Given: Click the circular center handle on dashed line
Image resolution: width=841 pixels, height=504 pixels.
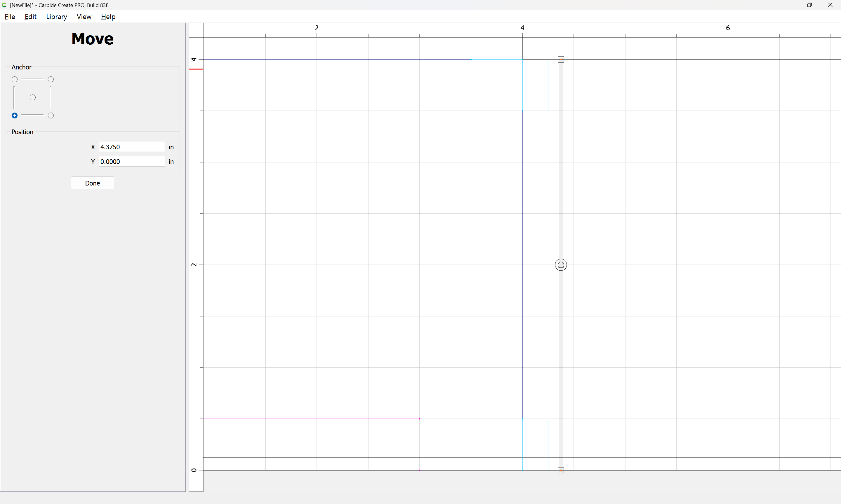Looking at the screenshot, I should pyautogui.click(x=561, y=265).
